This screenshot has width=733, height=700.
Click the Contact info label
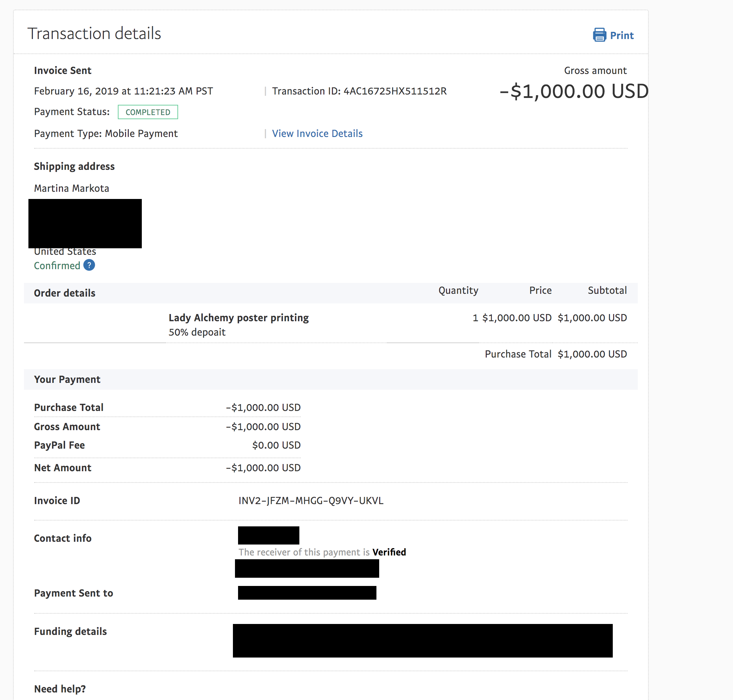pos(63,538)
